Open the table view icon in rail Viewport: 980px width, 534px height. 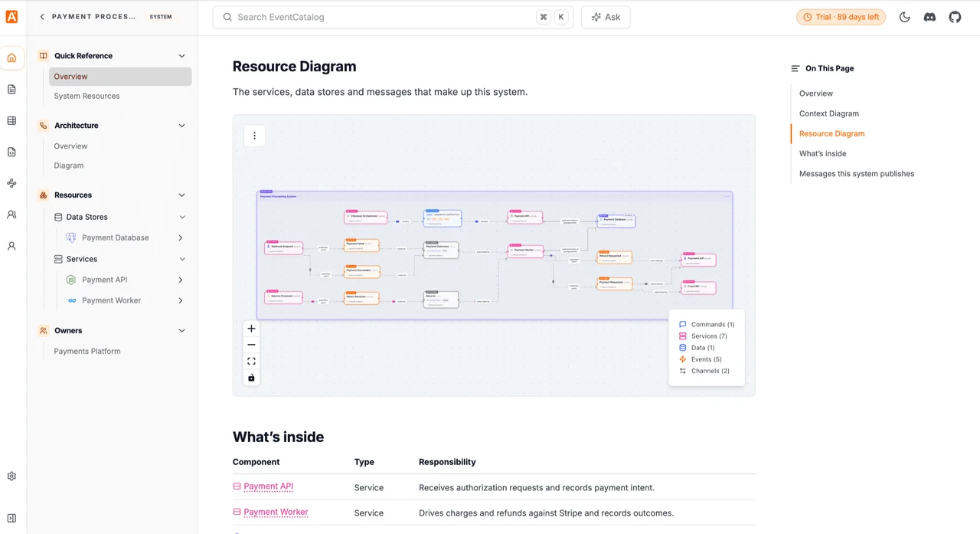11,121
